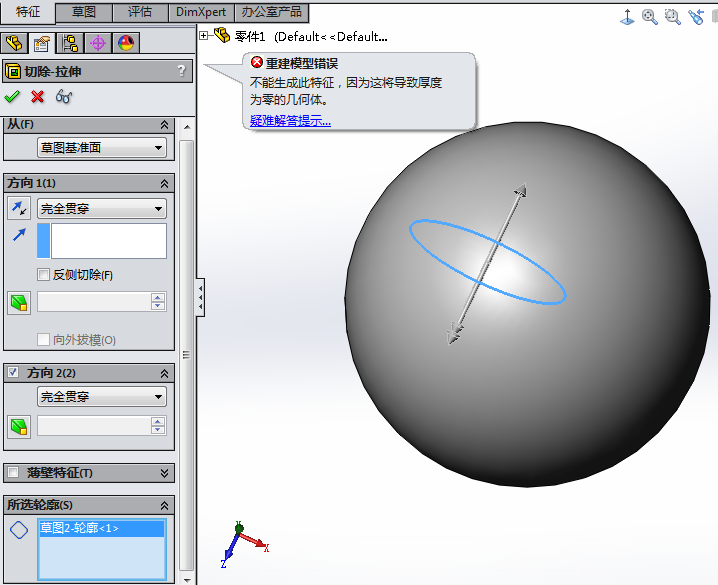The height and width of the screenshot is (585, 718).
Task: Open the 草图基准面 start condition dropdown
Action: [x=101, y=148]
